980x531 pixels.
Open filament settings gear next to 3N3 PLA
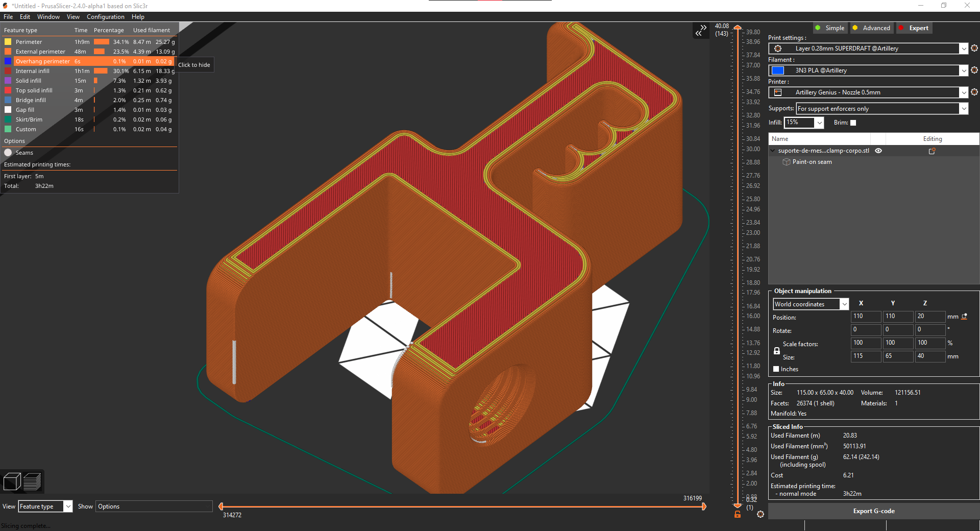click(974, 70)
